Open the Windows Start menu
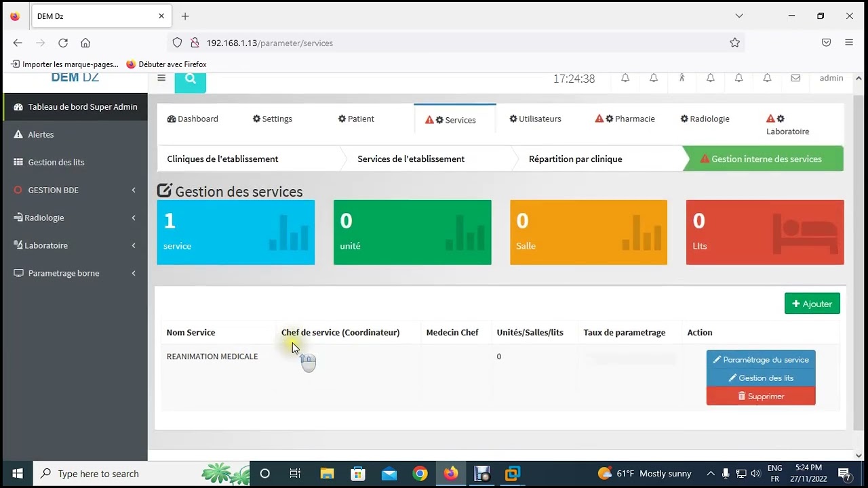Viewport: 868px width, 488px height. pyautogui.click(x=17, y=473)
